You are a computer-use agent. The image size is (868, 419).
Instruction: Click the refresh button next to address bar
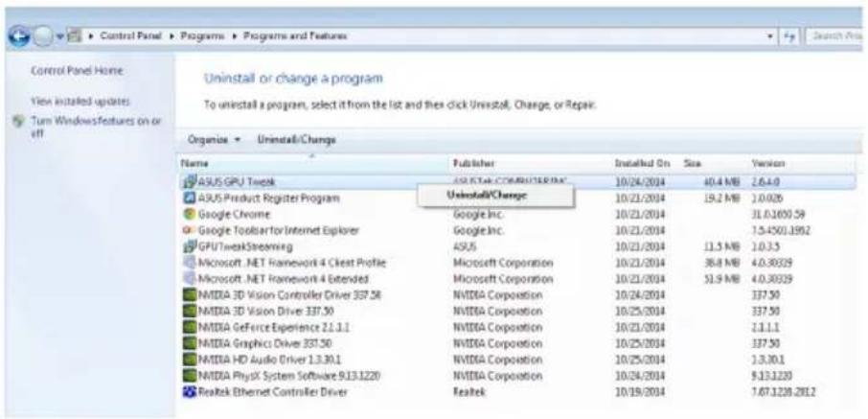tap(790, 36)
